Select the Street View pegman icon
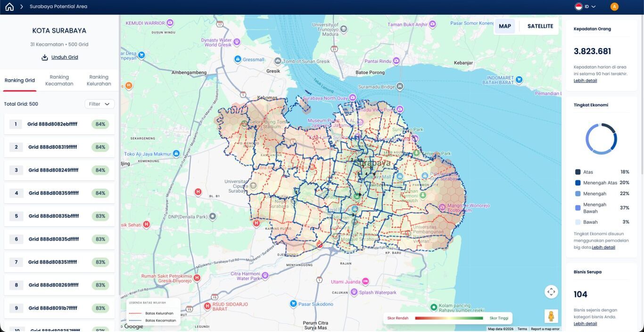644x332 pixels. (551, 316)
